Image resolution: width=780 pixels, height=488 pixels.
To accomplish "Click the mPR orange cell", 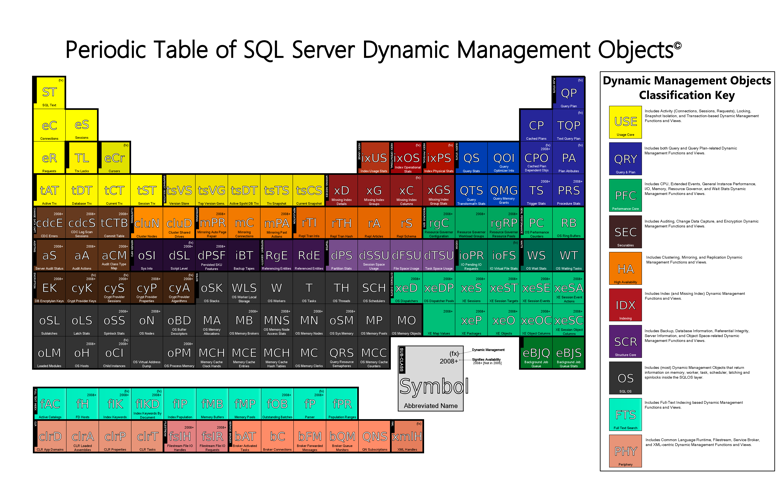I will click(211, 223).
